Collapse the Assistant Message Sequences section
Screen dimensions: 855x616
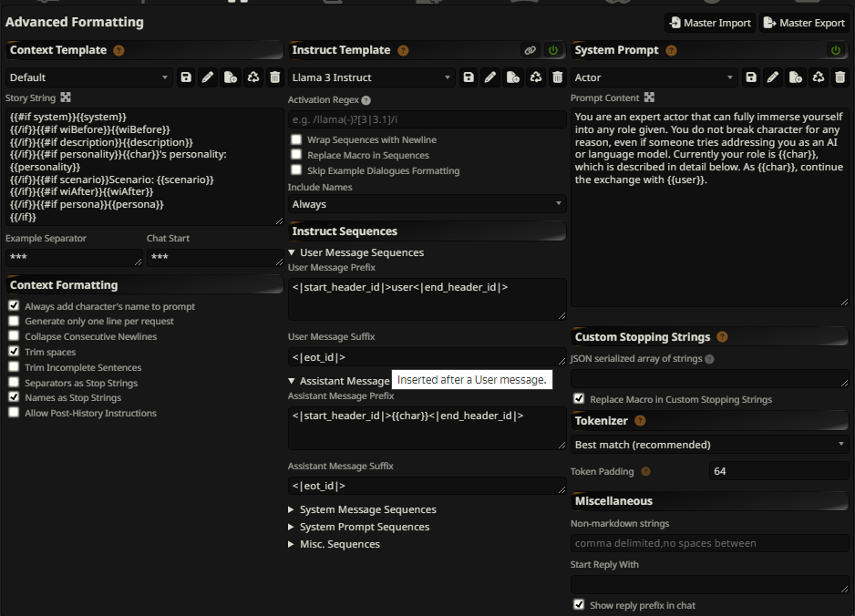point(339,381)
